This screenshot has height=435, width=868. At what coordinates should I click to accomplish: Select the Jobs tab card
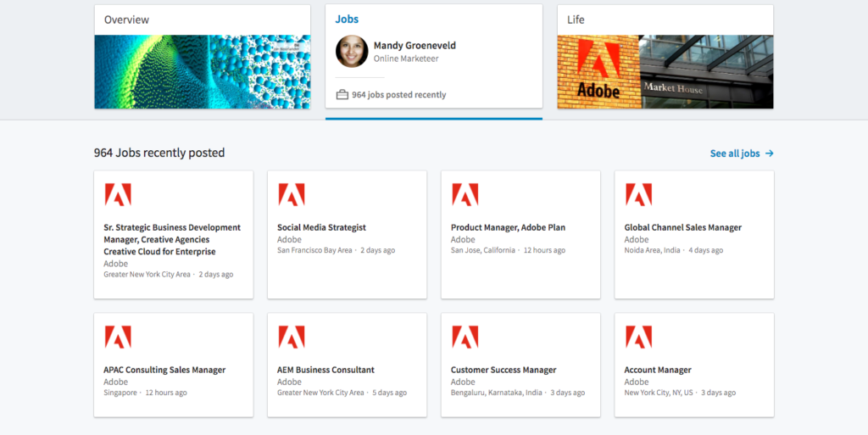point(434,56)
